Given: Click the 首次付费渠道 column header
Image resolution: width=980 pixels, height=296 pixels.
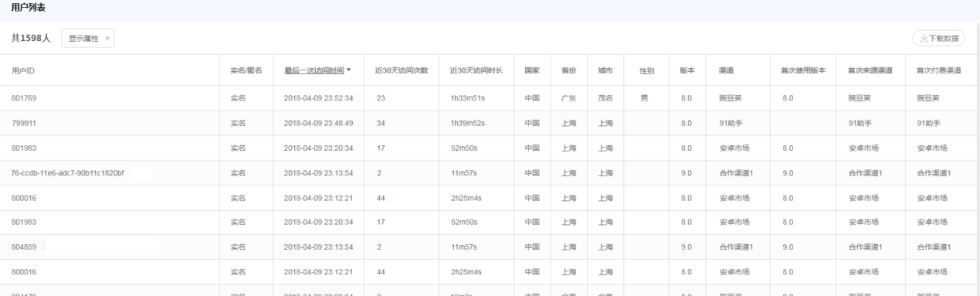Looking at the screenshot, I should tap(938, 70).
